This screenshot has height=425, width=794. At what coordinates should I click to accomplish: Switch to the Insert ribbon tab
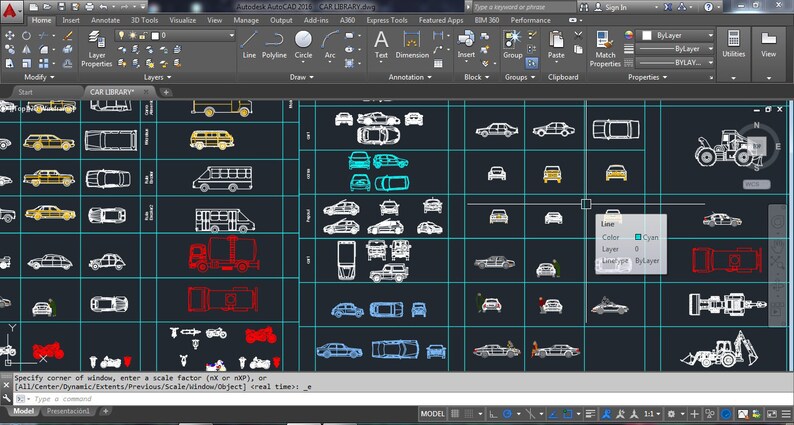click(71, 20)
